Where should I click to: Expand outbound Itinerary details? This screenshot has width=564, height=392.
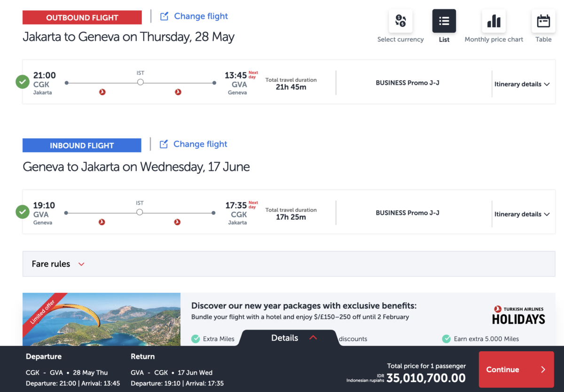(x=522, y=85)
